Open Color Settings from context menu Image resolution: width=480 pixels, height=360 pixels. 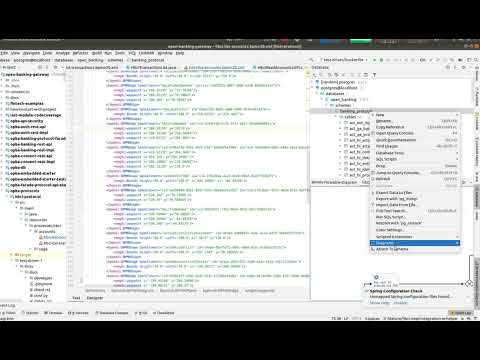point(415,230)
